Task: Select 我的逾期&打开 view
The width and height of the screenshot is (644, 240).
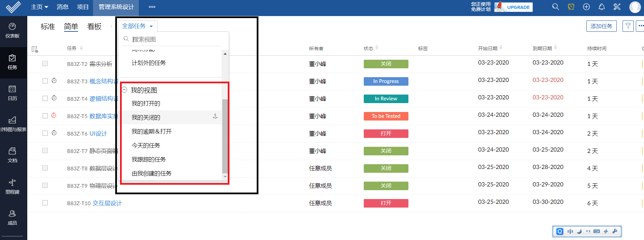Action: click(x=152, y=131)
